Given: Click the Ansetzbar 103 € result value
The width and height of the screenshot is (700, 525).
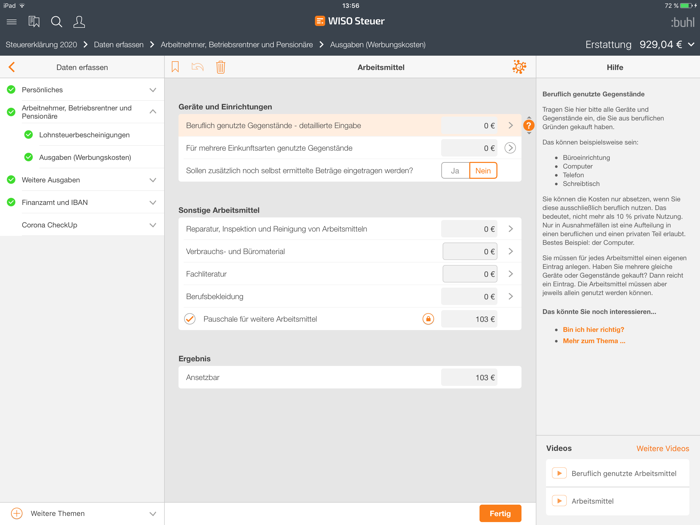Looking at the screenshot, I should (x=469, y=377).
